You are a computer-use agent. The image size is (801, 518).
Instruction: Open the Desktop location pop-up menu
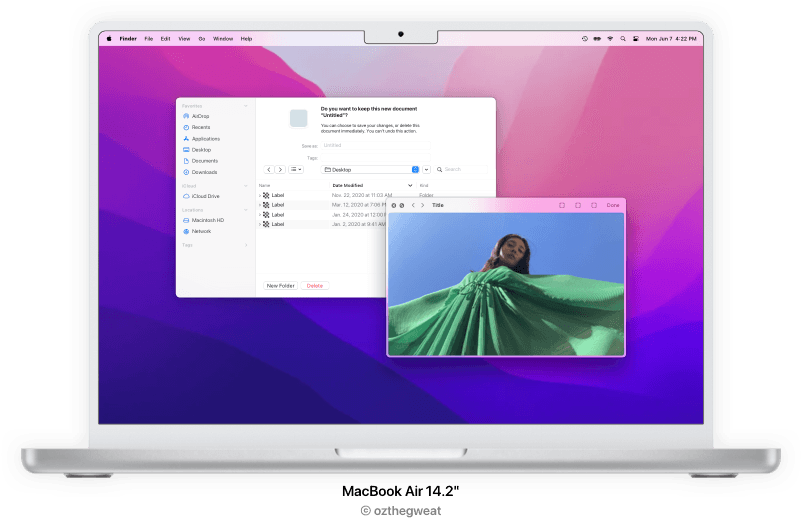pyautogui.click(x=370, y=170)
